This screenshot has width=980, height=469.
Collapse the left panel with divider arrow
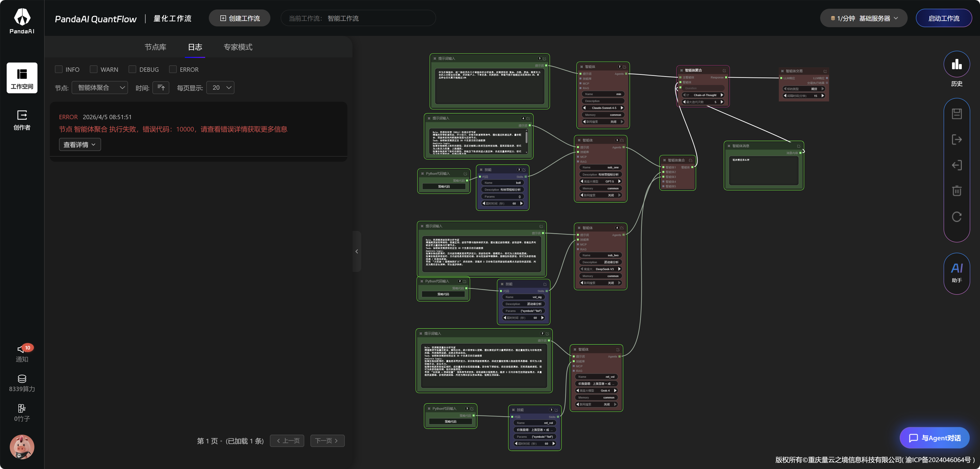pos(356,251)
